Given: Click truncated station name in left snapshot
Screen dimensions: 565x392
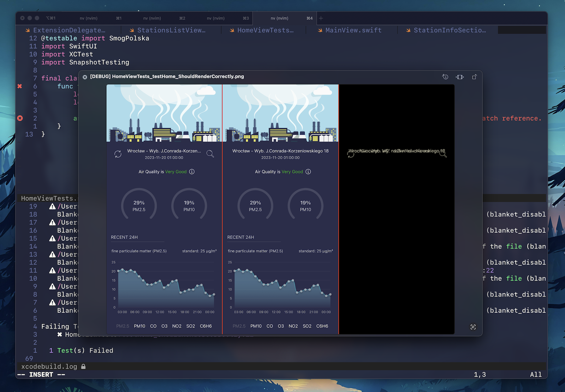Looking at the screenshot, I should [164, 151].
